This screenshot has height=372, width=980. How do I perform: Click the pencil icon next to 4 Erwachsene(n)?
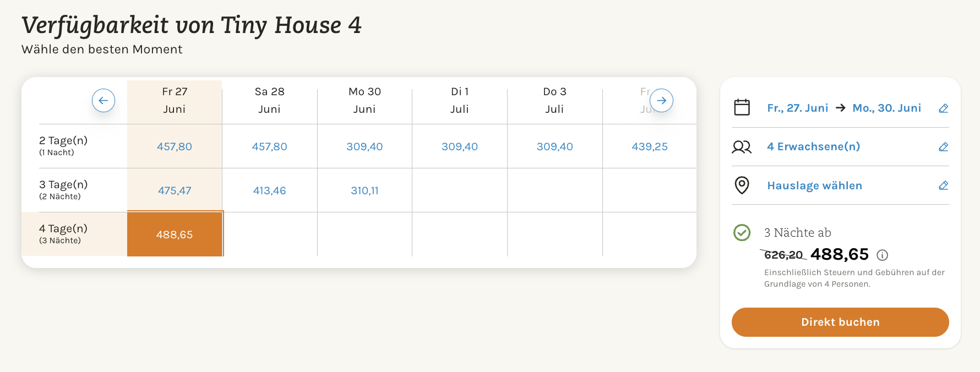943,147
